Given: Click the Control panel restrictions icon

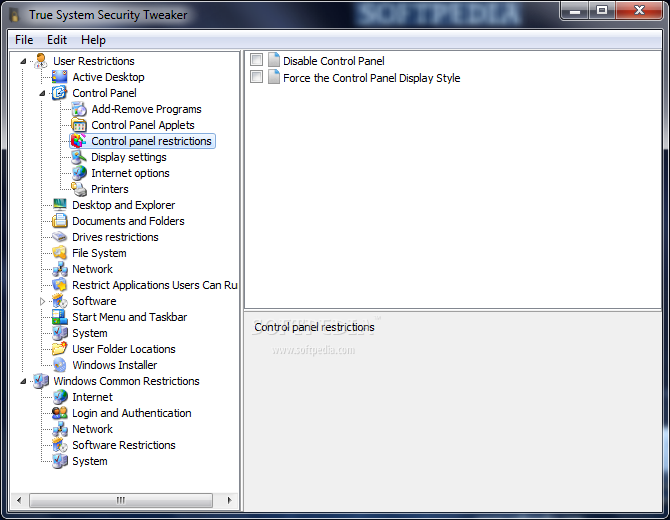Looking at the screenshot, I should click(x=79, y=141).
